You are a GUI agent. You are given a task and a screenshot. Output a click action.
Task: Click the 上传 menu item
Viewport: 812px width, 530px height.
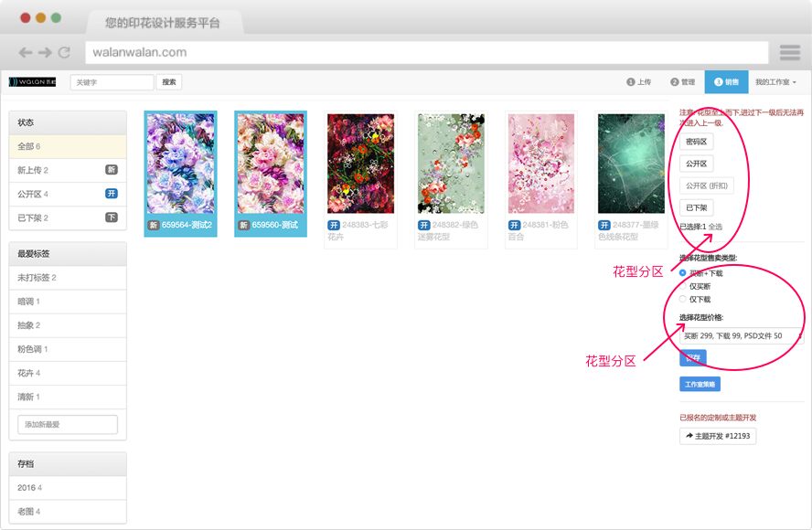click(x=641, y=80)
